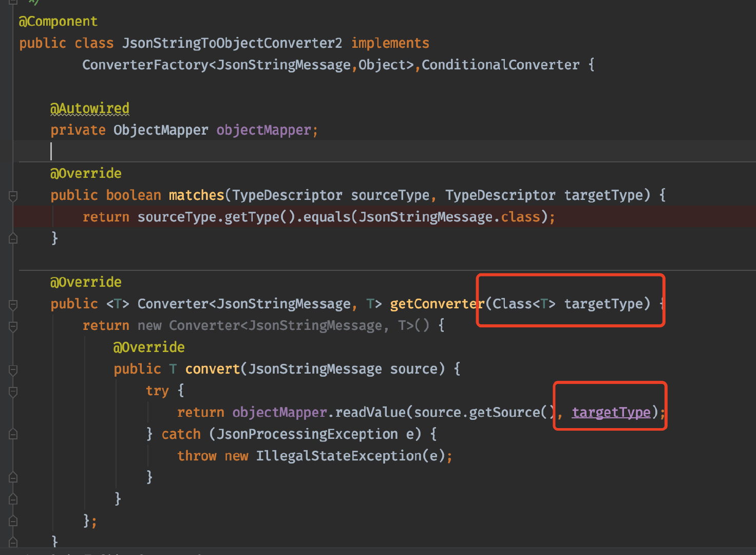Place caret on empty line below objectMapper field
Screen dimensions: 756x555
click(x=384, y=152)
